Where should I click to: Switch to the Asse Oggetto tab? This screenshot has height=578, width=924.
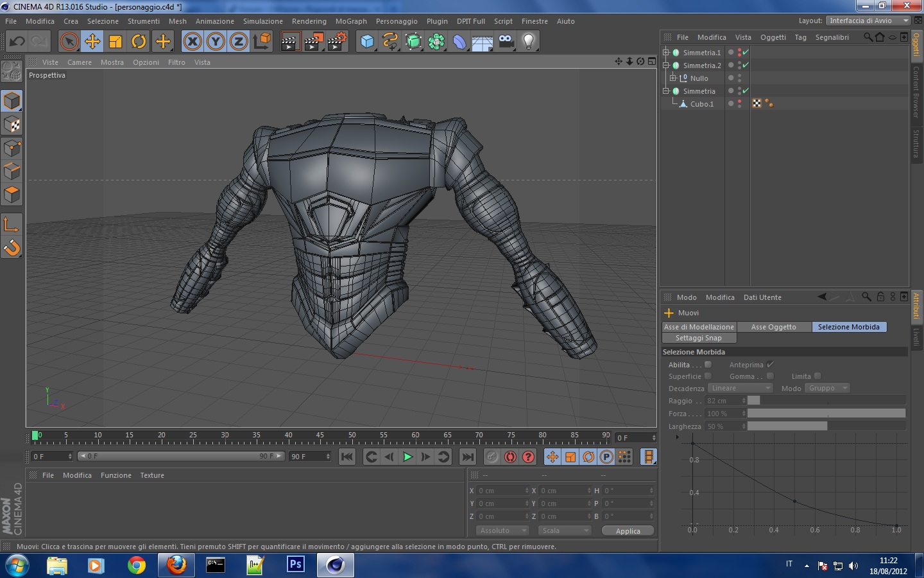click(773, 327)
